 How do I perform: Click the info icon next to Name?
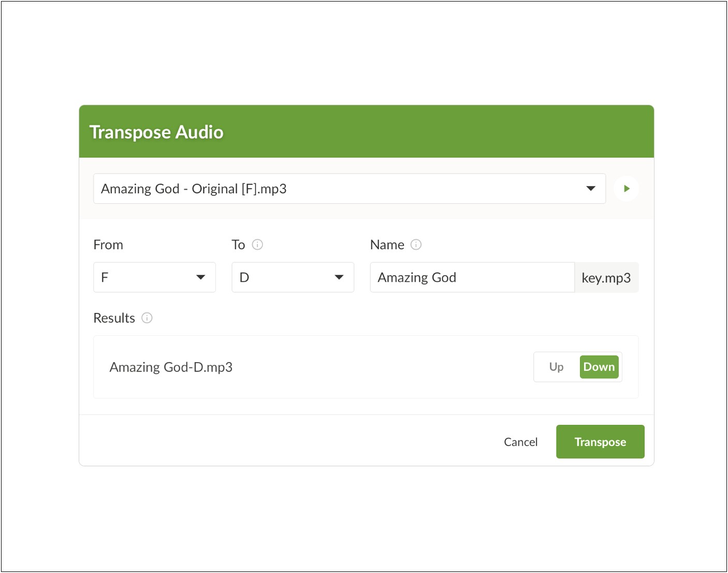click(416, 245)
